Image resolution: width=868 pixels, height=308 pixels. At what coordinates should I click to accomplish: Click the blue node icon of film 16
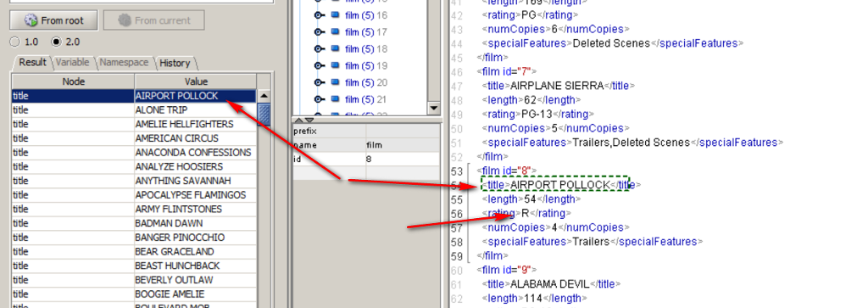(x=336, y=15)
